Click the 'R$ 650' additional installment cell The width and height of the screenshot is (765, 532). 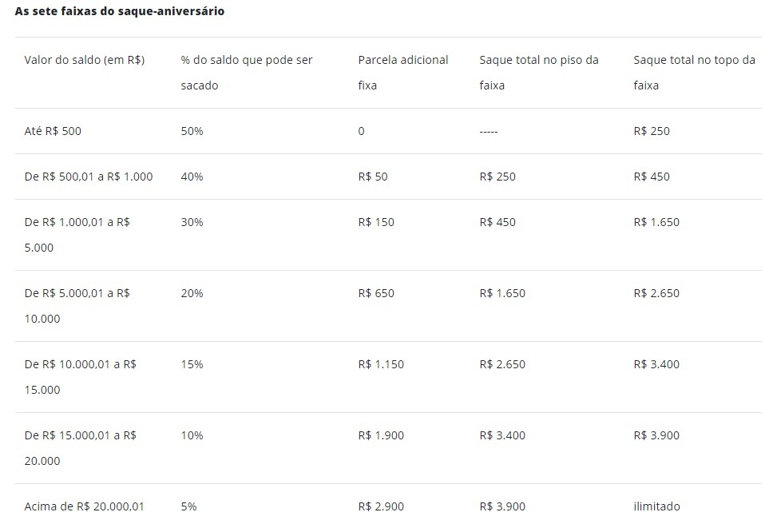[x=375, y=293]
